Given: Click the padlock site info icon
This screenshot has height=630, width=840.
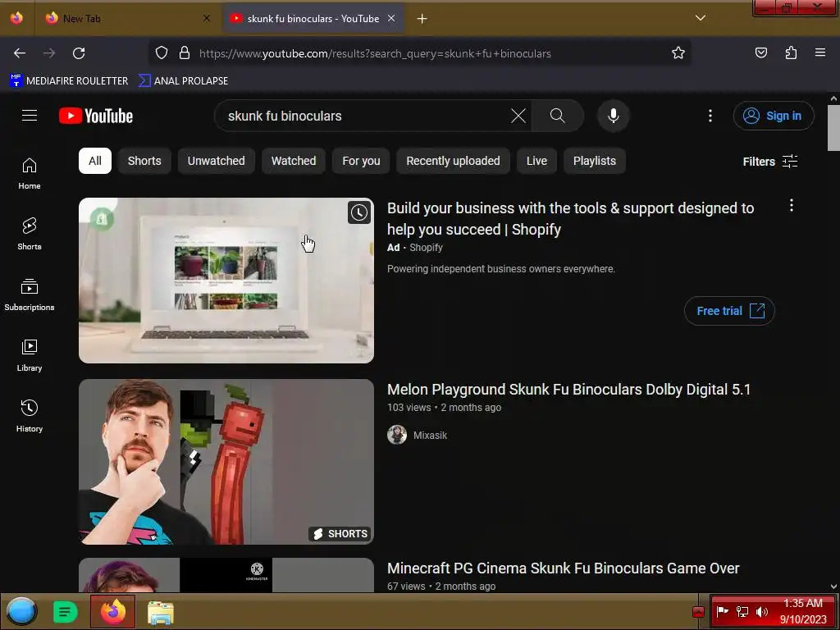Looking at the screenshot, I should coord(185,53).
